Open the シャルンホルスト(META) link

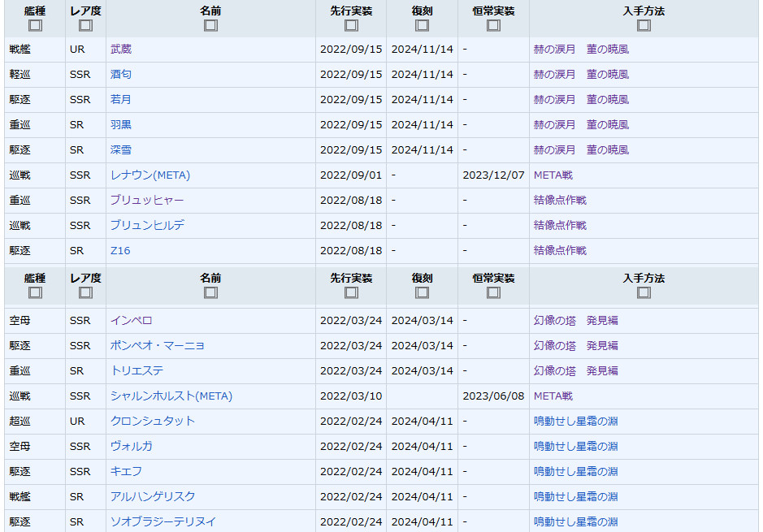(171, 396)
